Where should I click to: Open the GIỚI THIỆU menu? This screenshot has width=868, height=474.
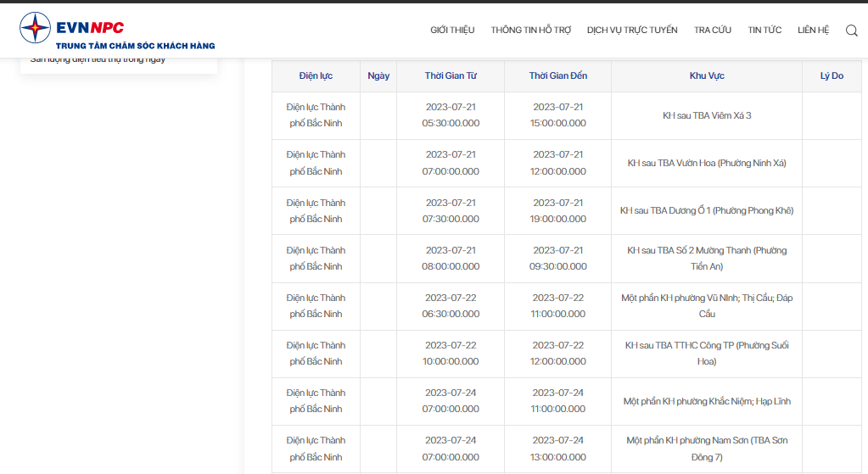[x=452, y=30]
